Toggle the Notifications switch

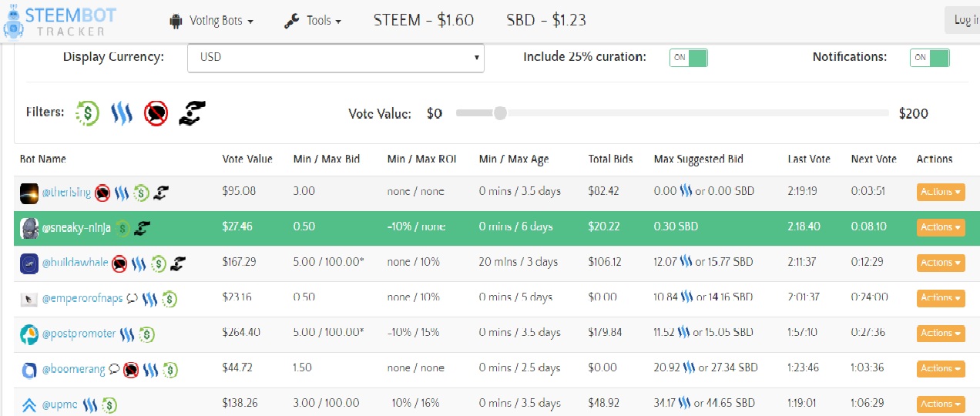[930, 58]
